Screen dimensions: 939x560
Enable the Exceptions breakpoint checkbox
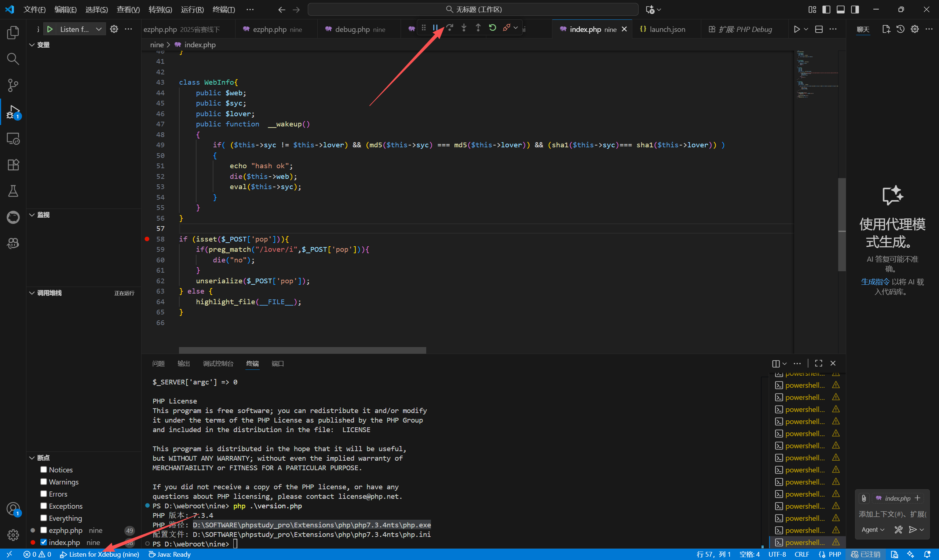pos(44,506)
